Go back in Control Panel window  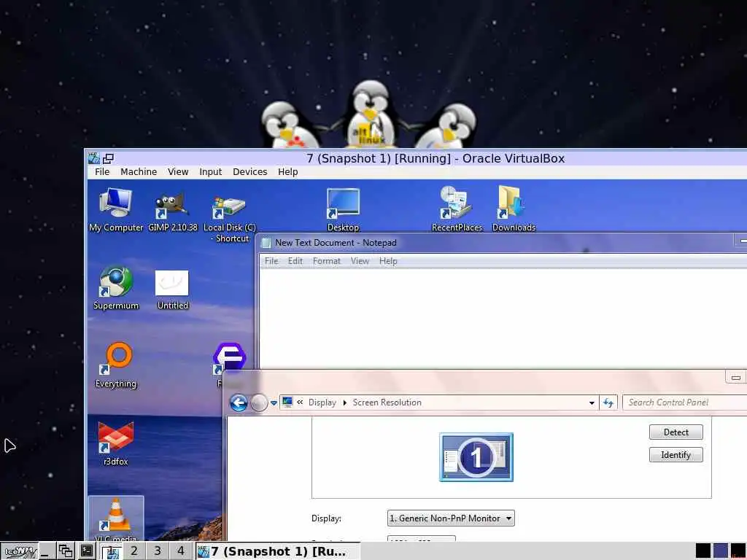tap(239, 402)
